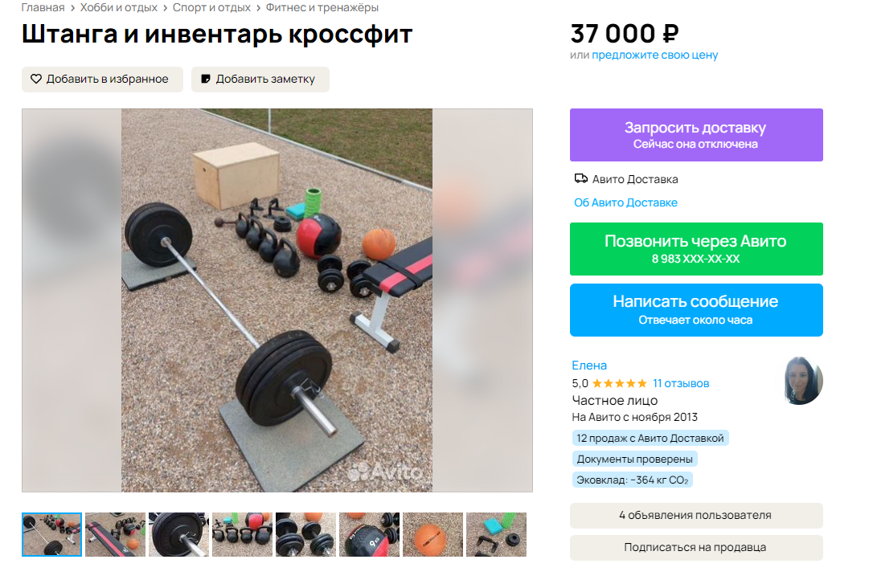Open the main barbell listing photo
The width and height of the screenshot is (869, 588).
point(277,300)
